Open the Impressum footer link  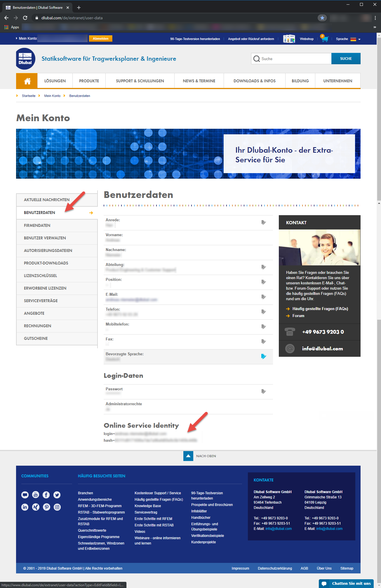tap(240, 568)
